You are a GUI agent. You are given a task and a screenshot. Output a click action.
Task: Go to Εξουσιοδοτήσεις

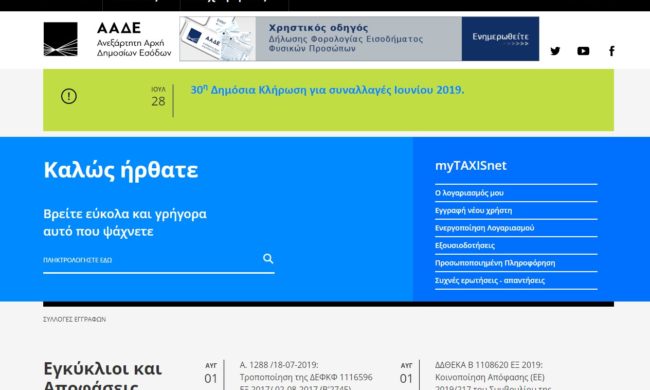465,245
